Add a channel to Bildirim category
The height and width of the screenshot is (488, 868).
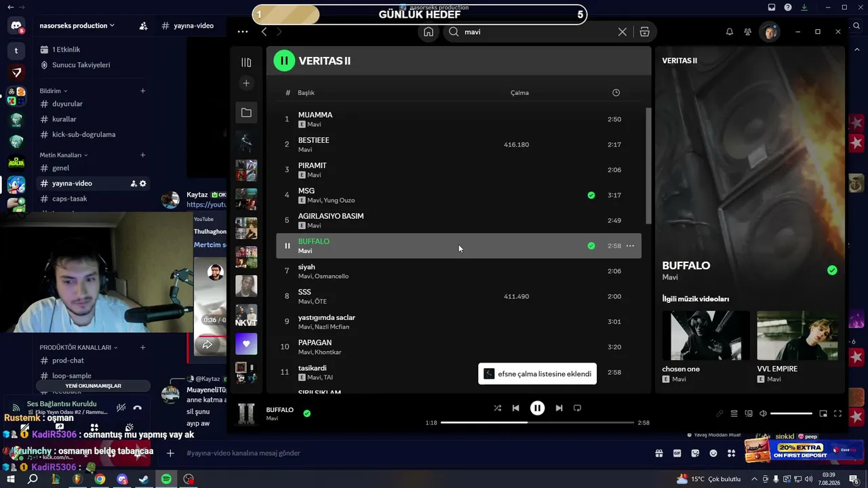[x=142, y=91]
